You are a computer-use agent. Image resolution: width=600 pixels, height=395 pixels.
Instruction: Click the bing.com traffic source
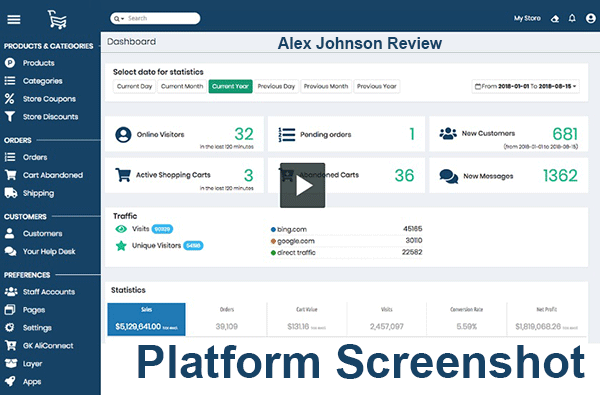click(292, 229)
